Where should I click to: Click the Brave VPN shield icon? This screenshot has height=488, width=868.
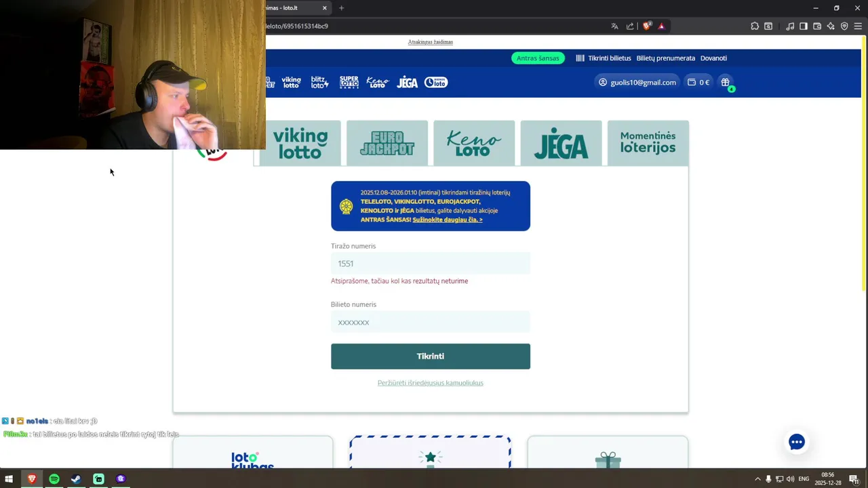point(844,26)
